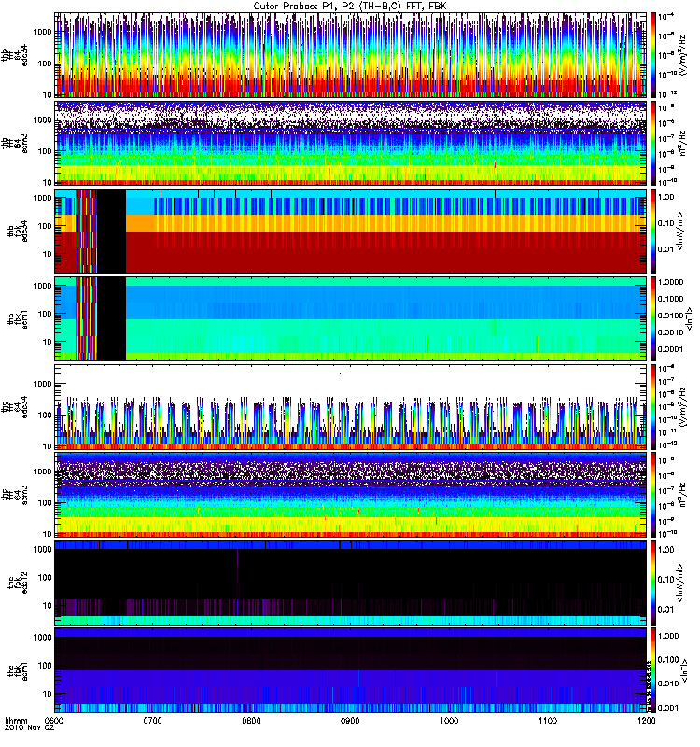Viewport: 700px width, 747px height.
Task: Click the date label '2010 Nov 02'
Action: click(30, 727)
